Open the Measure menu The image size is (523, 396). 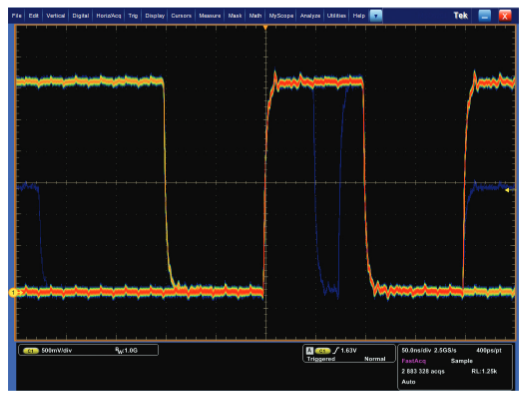pyautogui.click(x=210, y=16)
